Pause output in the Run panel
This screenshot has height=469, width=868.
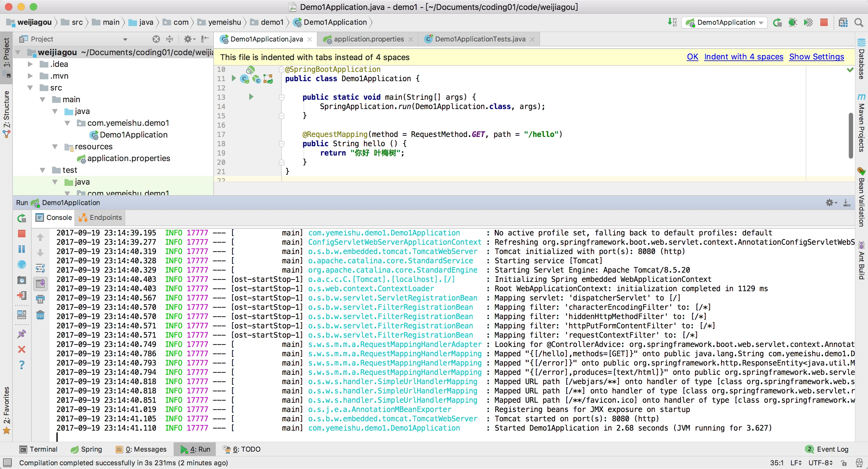[22, 249]
